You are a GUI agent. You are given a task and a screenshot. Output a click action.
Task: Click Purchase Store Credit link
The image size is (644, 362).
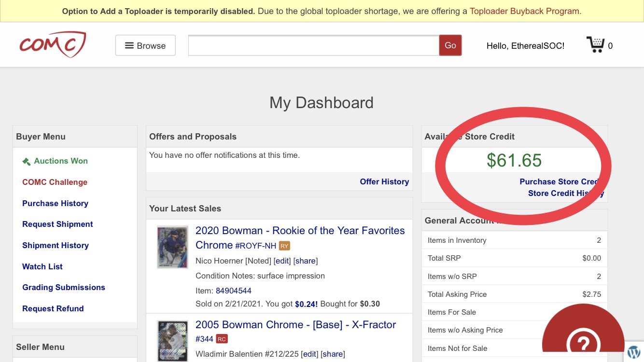[561, 181]
